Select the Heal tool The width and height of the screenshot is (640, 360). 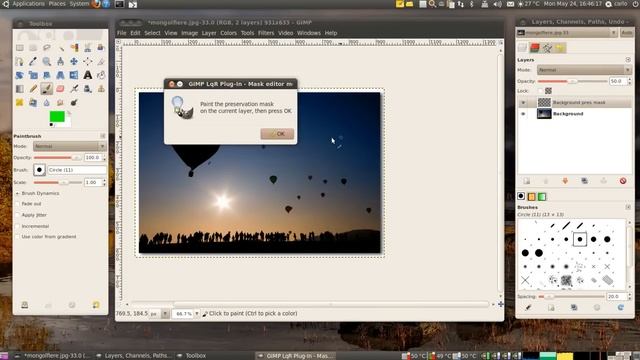coord(20,102)
